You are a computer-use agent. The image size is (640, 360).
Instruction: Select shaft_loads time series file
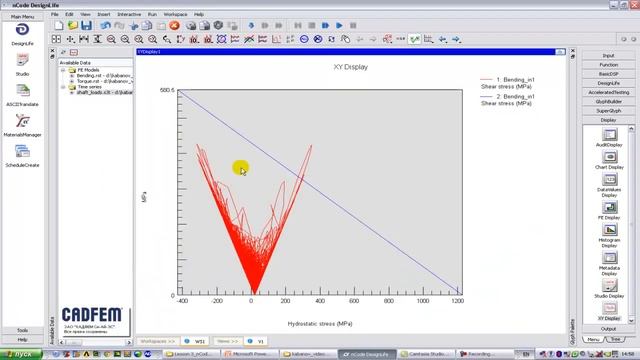click(104, 92)
